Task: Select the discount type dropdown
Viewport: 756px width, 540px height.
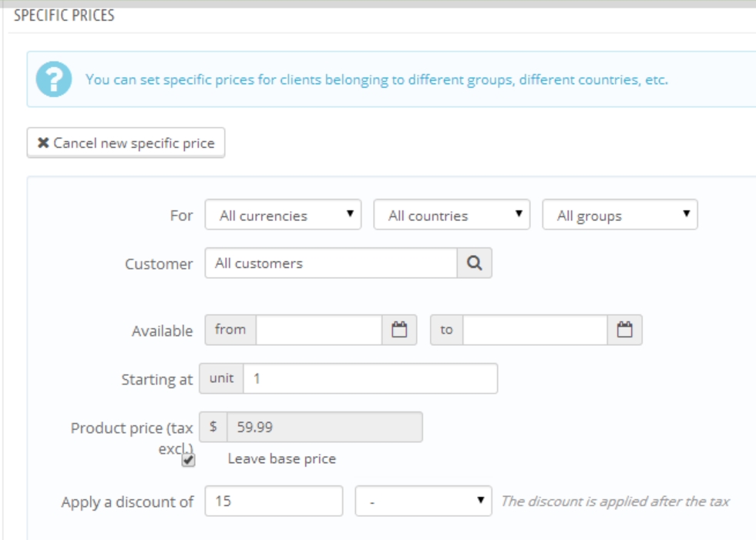Action: [423, 501]
